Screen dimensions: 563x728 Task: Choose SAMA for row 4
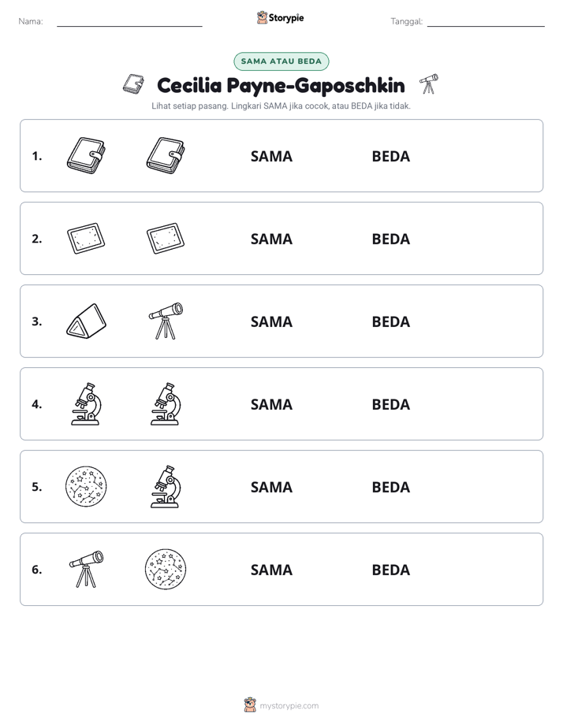pyautogui.click(x=271, y=404)
